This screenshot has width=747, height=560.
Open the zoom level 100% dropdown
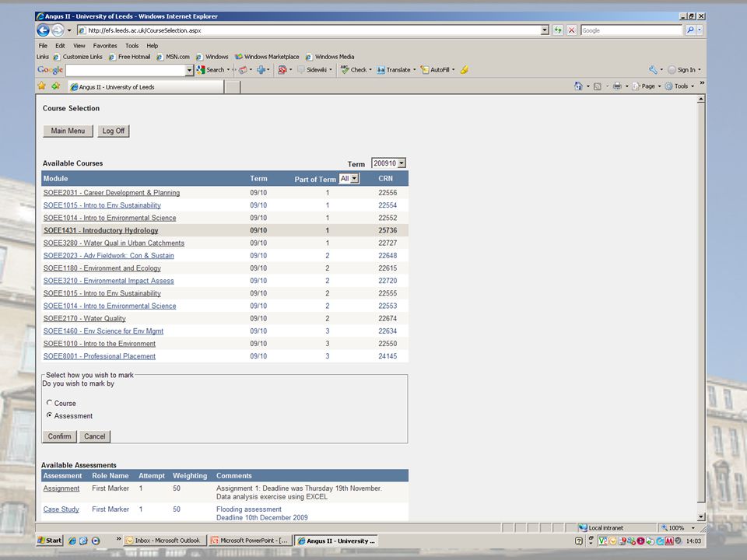[x=693, y=528]
